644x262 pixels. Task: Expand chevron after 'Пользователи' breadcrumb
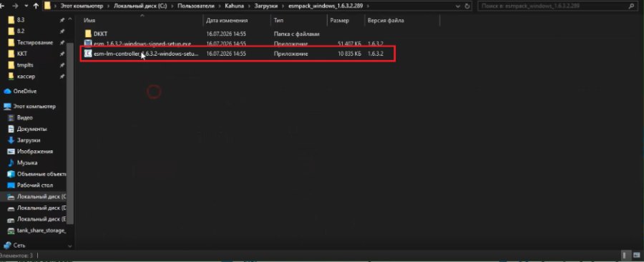pos(220,6)
